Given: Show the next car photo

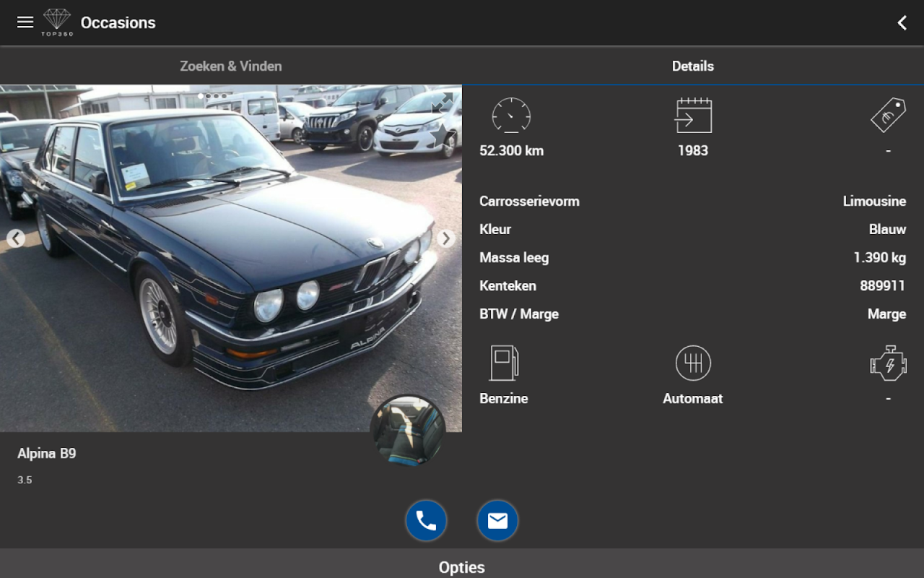Looking at the screenshot, I should pos(446,238).
